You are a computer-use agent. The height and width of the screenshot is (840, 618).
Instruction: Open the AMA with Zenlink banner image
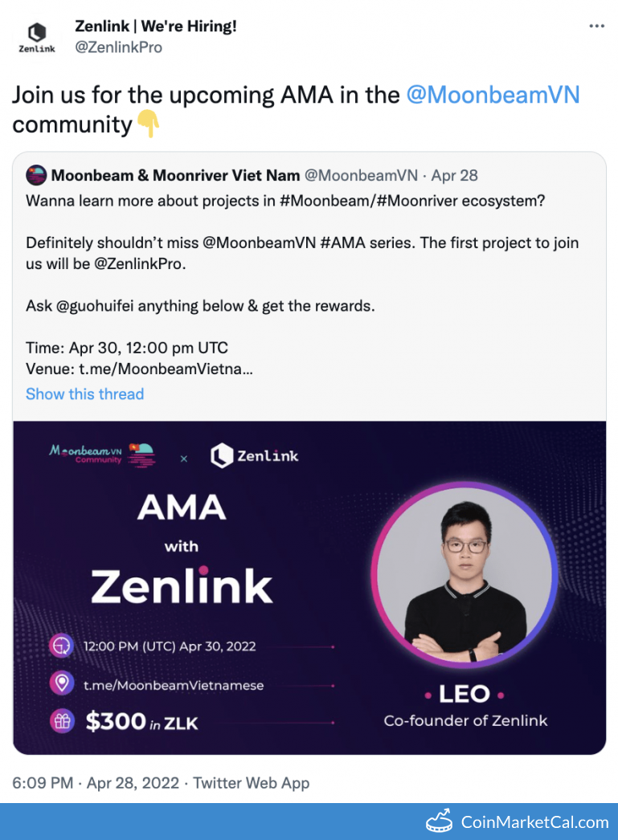tap(309, 586)
